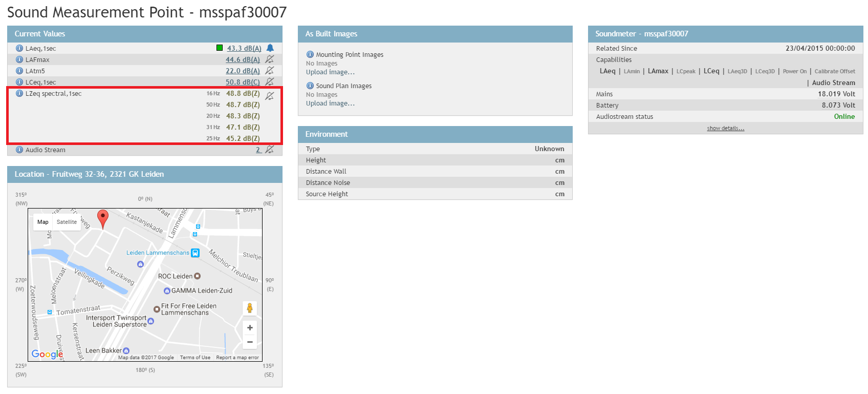The width and height of the screenshot is (868, 394).
Task: Toggle the active alarm bell for LAeq,1sec
Action: tap(270, 48)
